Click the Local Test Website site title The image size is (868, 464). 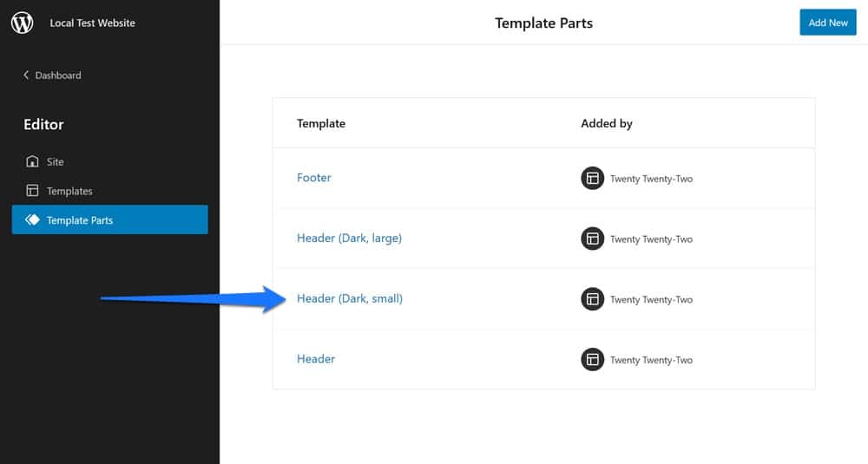(x=92, y=23)
